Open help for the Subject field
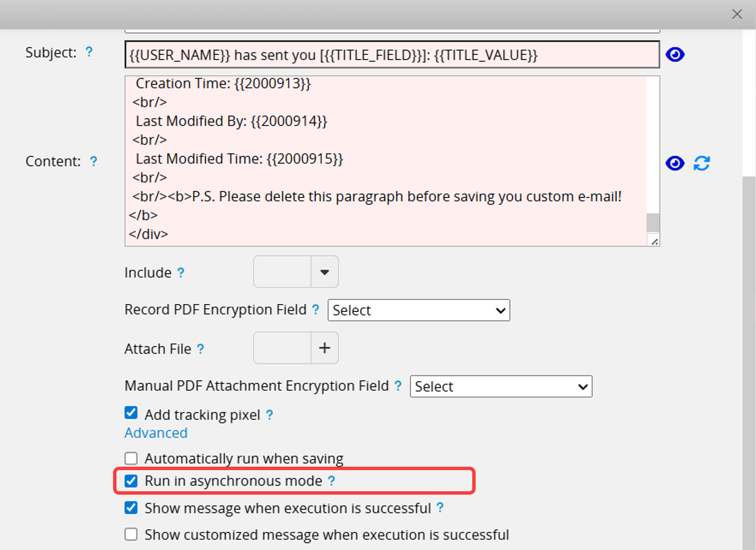 click(89, 52)
